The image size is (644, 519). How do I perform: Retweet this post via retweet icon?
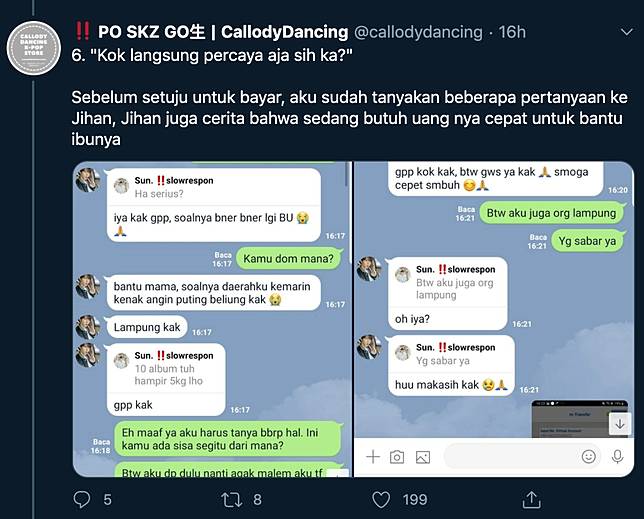coord(231,500)
